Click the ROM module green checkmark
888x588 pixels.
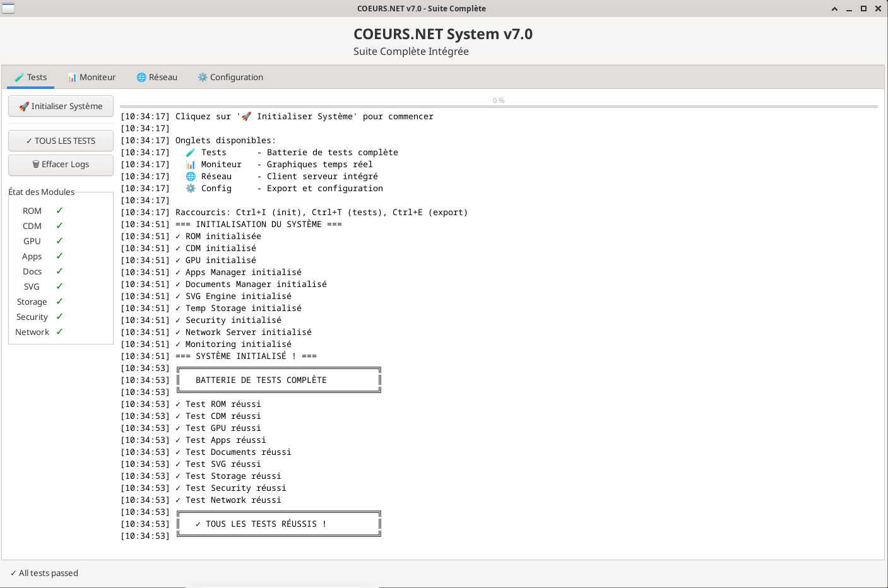[x=59, y=211]
